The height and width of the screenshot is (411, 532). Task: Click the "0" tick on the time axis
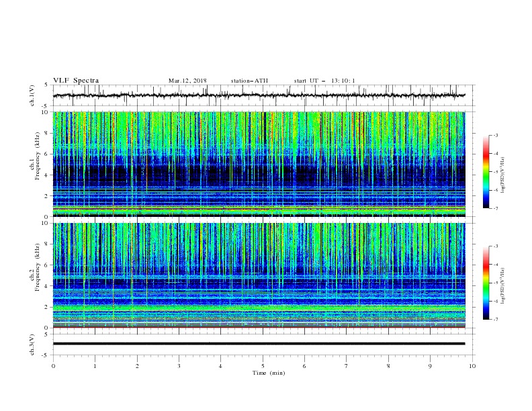point(53,366)
